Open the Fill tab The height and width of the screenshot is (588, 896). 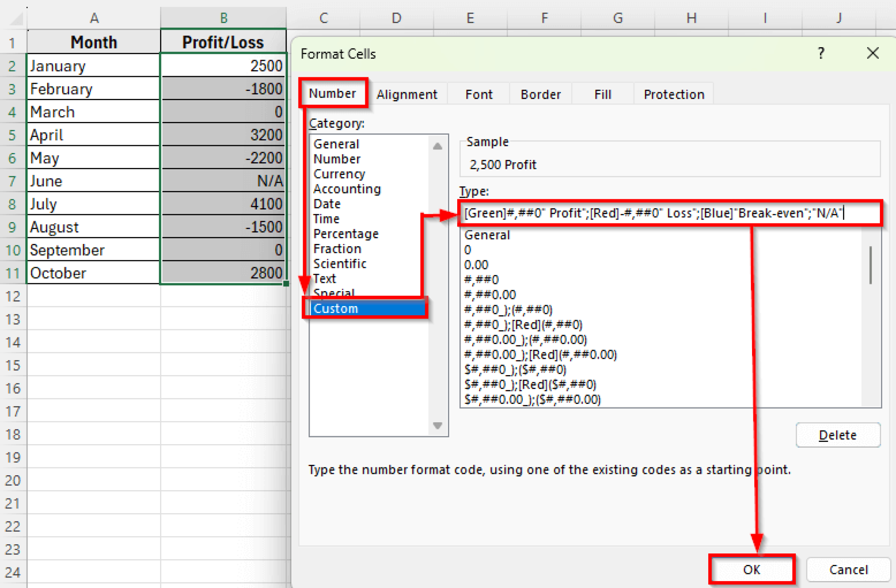click(x=602, y=94)
